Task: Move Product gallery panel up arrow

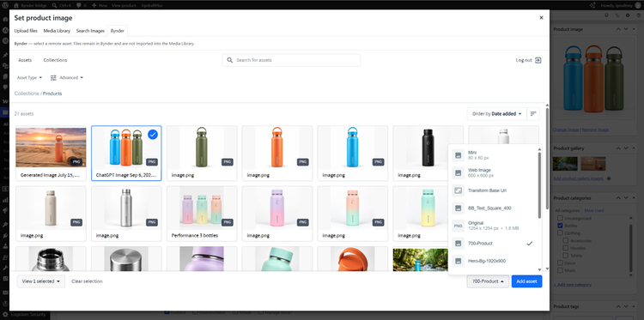Action: pyautogui.click(x=618, y=148)
